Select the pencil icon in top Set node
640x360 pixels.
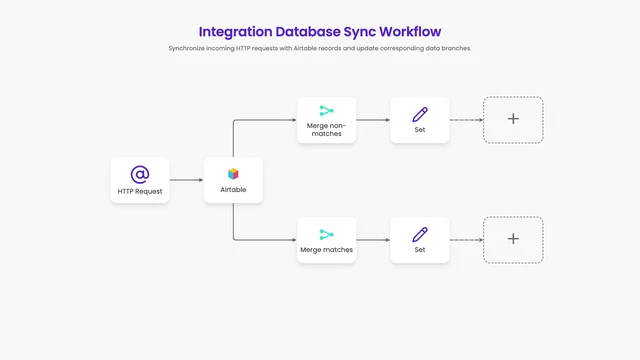click(x=420, y=115)
